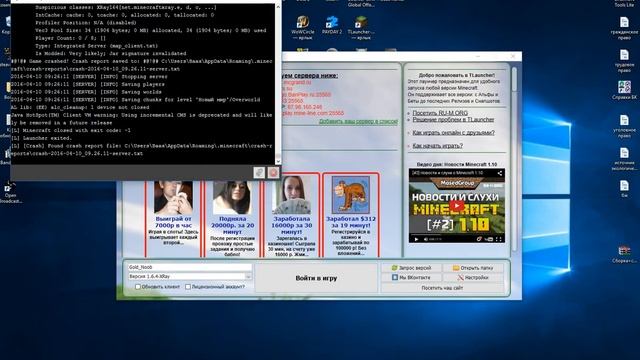Click Открыть папку button

(473, 268)
